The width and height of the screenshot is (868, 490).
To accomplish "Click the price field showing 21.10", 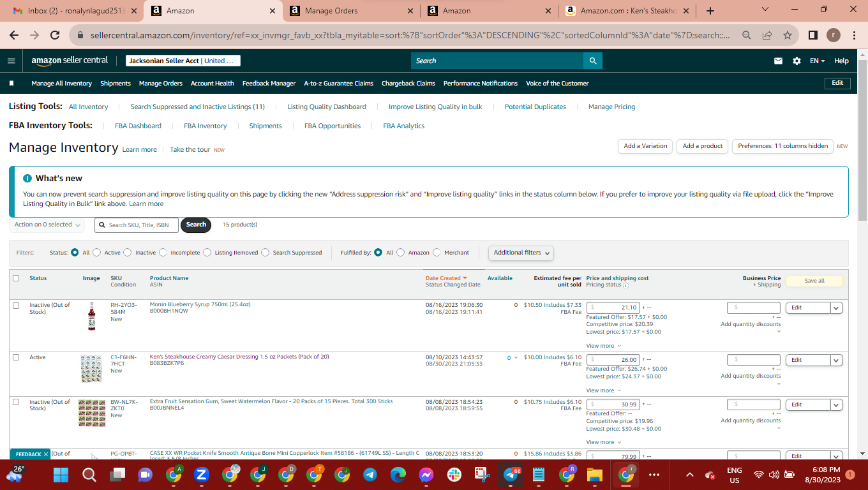I will [x=613, y=308].
